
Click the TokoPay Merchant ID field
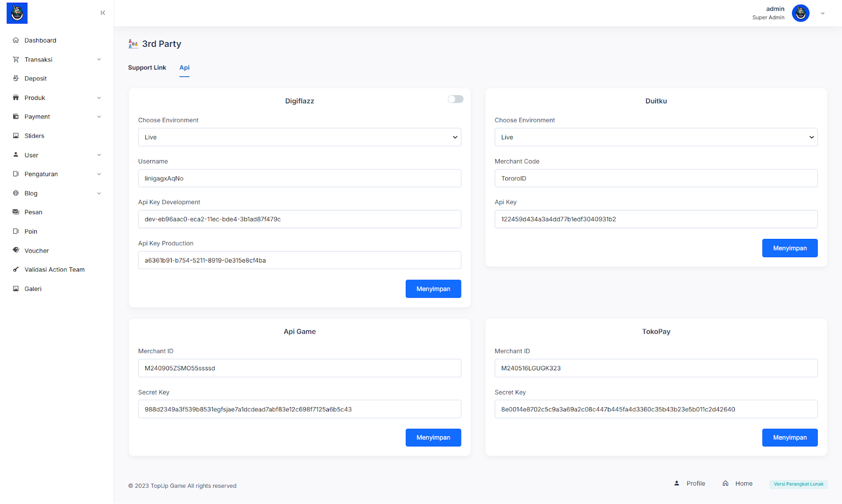[x=656, y=368]
